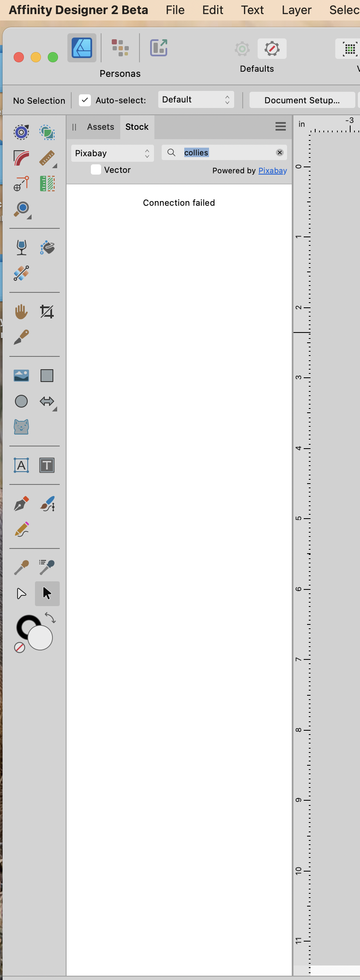This screenshot has width=360, height=980.
Task: Open the Auto-select Default dropdown
Action: tap(196, 99)
